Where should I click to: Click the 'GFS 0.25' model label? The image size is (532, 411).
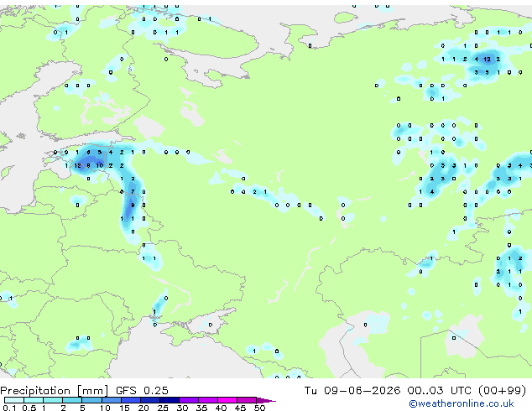pyautogui.click(x=142, y=391)
